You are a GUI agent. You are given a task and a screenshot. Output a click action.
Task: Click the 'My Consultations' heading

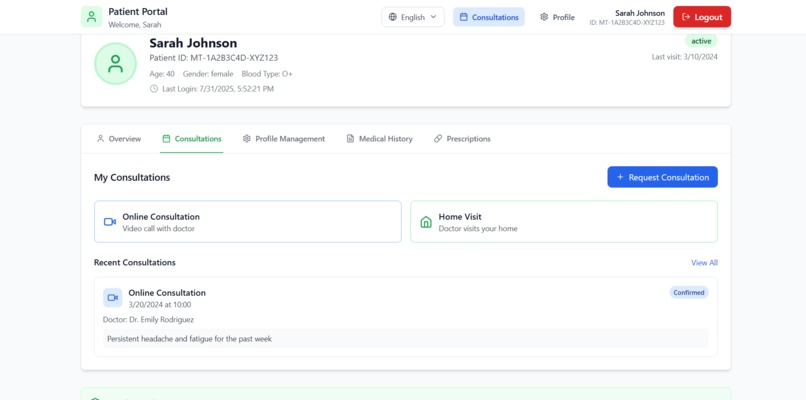pyautogui.click(x=132, y=177)
